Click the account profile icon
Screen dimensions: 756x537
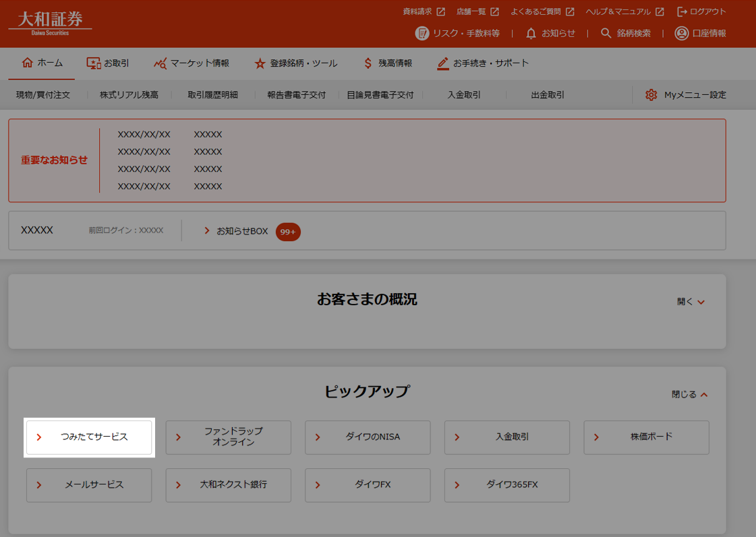pos(681,33)
